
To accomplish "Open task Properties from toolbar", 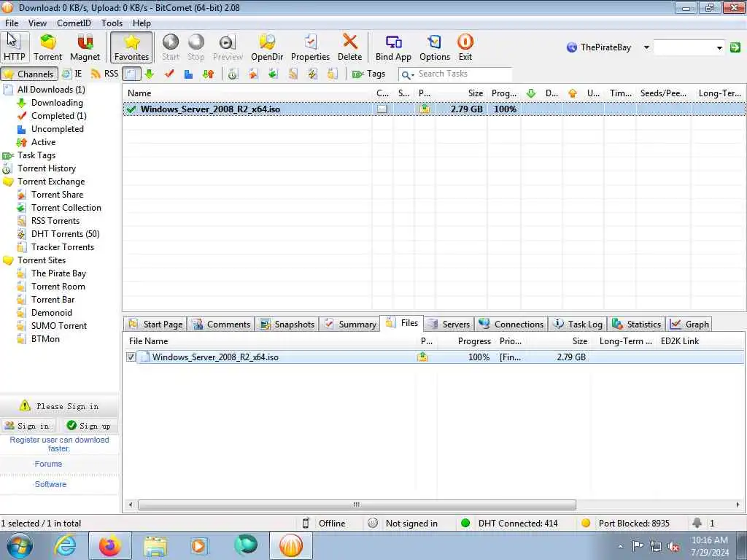I will (x=310, y=47).
